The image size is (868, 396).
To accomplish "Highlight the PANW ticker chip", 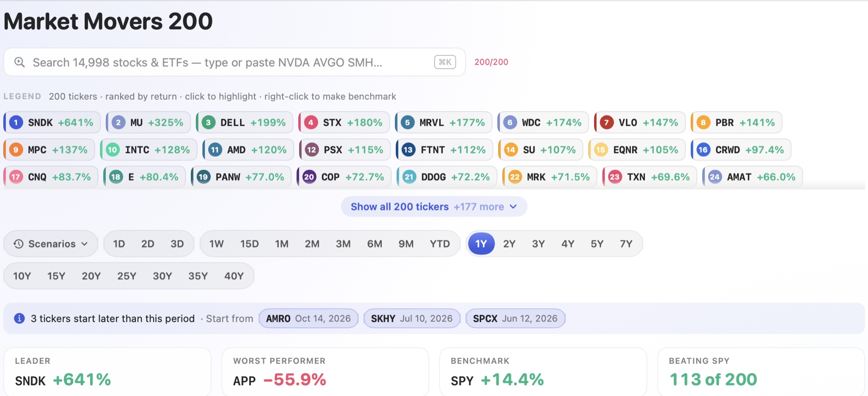I will coord(241,177).
